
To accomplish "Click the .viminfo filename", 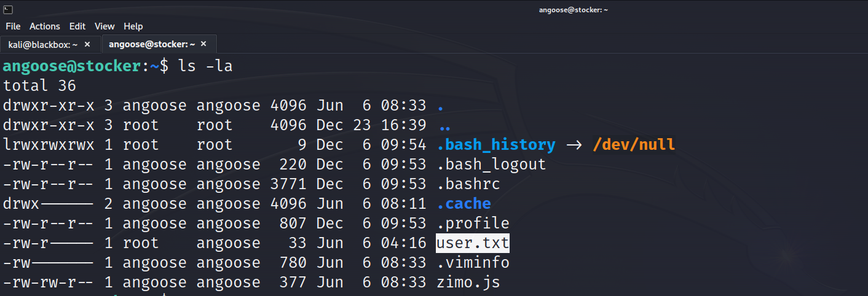I will tap(472, 263).
